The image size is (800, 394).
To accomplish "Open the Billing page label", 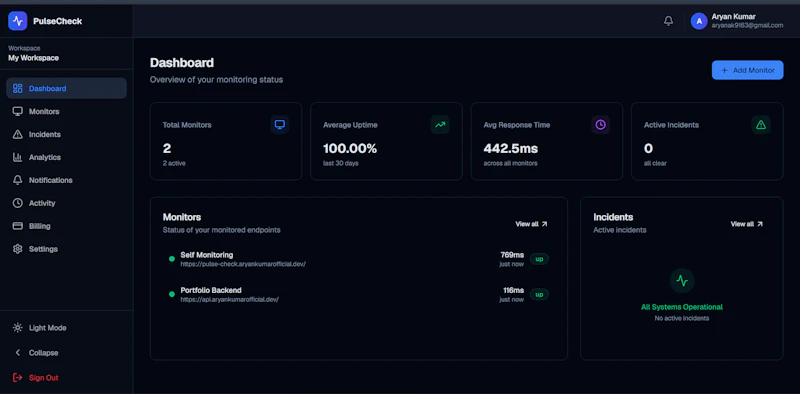I will pyautogui.click(x=40, y=226).
